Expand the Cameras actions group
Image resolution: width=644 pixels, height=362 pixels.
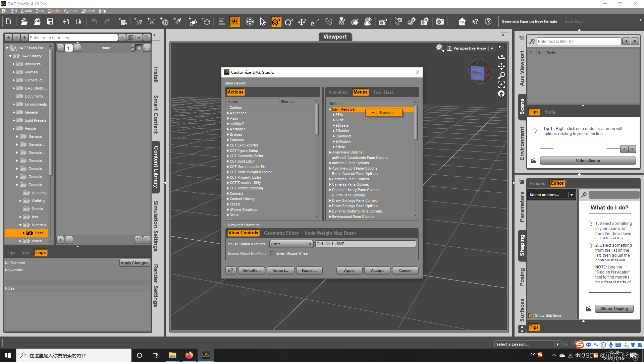(x=228, y=140)
